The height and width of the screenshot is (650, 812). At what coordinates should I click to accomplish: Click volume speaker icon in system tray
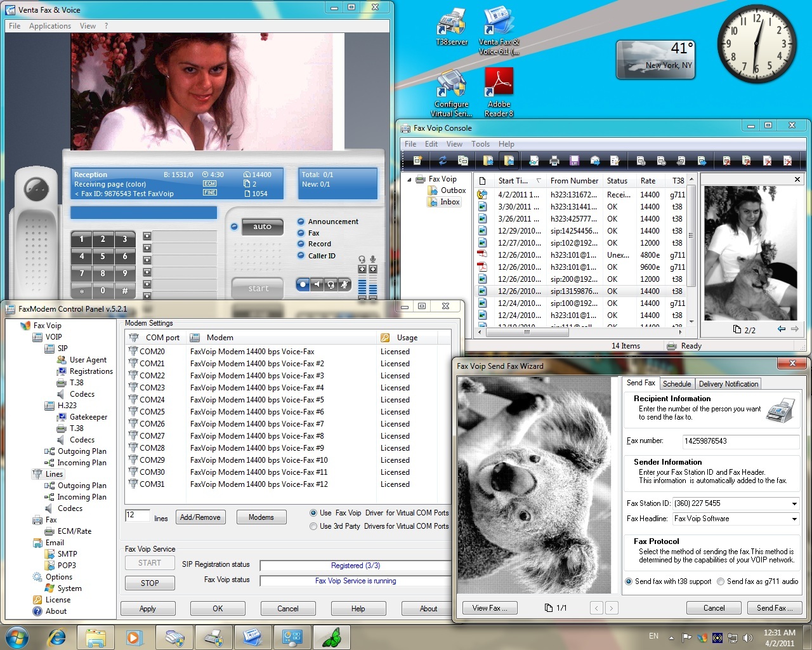[747, 637]
